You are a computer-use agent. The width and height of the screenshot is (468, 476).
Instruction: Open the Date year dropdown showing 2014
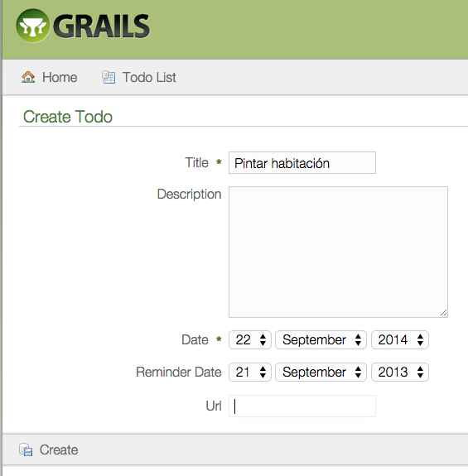pyautogui.click(x=400, y=339)
